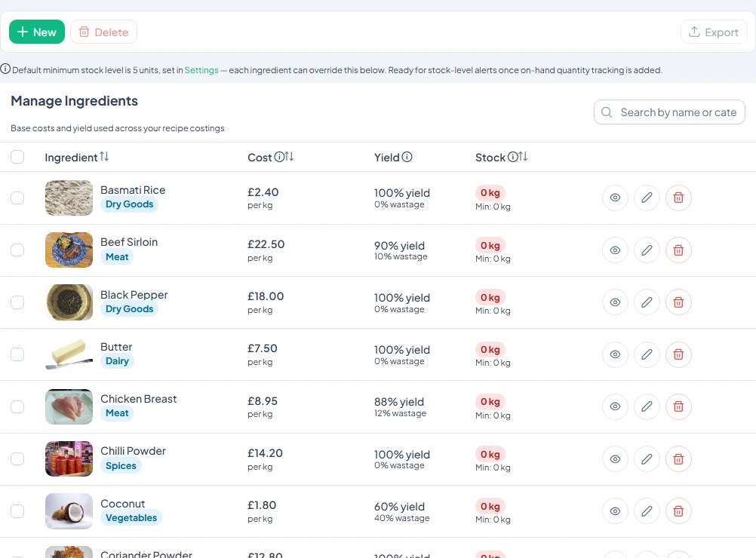The height and width of the screenshot is (558, 756).
Task: Open the Chilli Powder thumbnail image
Action: tap(69, 458)
